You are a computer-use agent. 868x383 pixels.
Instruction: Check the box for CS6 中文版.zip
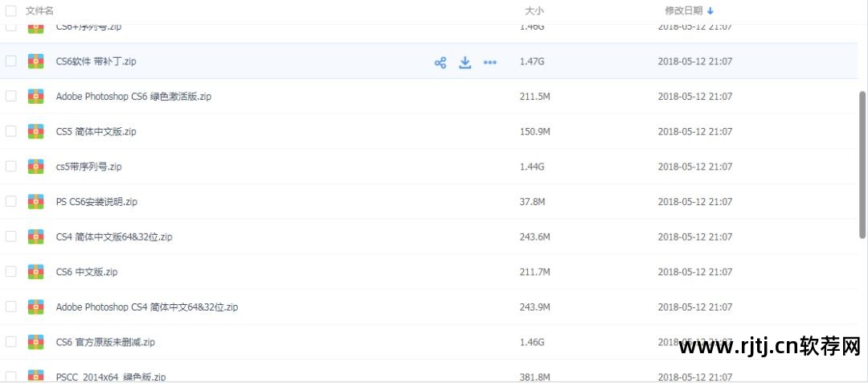(11, 272)
